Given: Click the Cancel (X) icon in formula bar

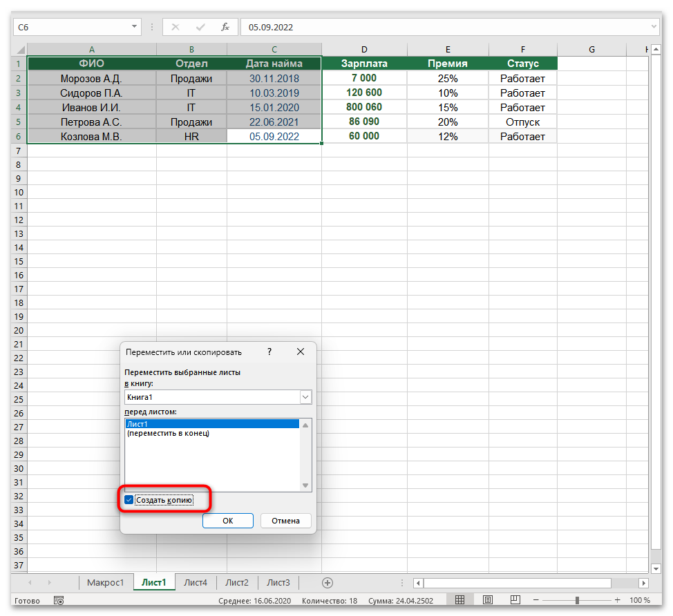Looking at the screenshot, I should coord(176,27).
